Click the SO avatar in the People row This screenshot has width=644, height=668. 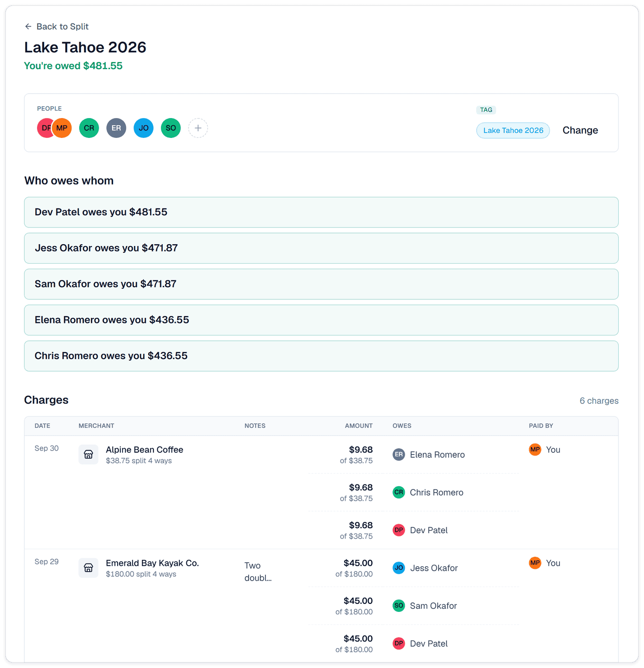coord(171,128)
